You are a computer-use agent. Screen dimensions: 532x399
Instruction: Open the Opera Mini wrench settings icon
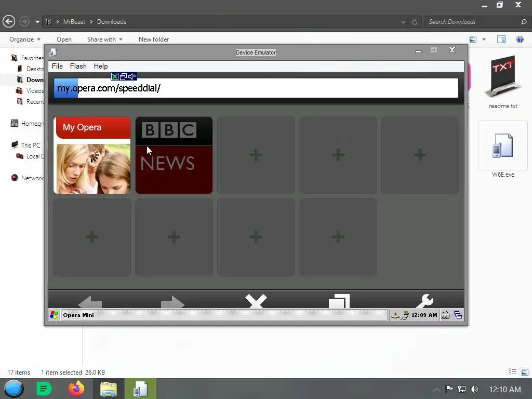(424, 301)
